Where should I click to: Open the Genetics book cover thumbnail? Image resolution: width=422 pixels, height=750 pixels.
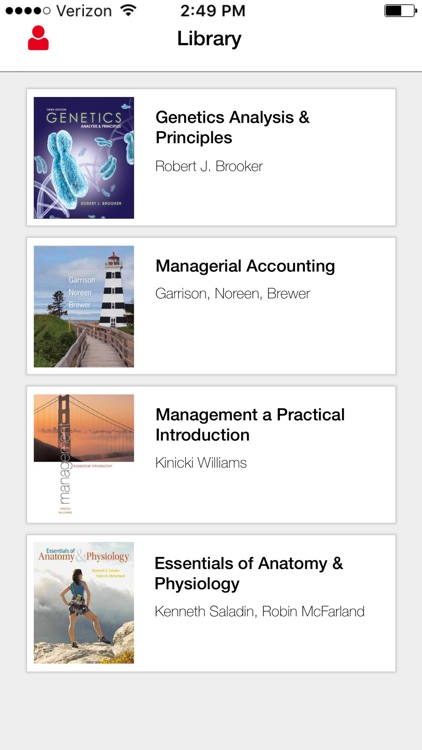point(84,158)
